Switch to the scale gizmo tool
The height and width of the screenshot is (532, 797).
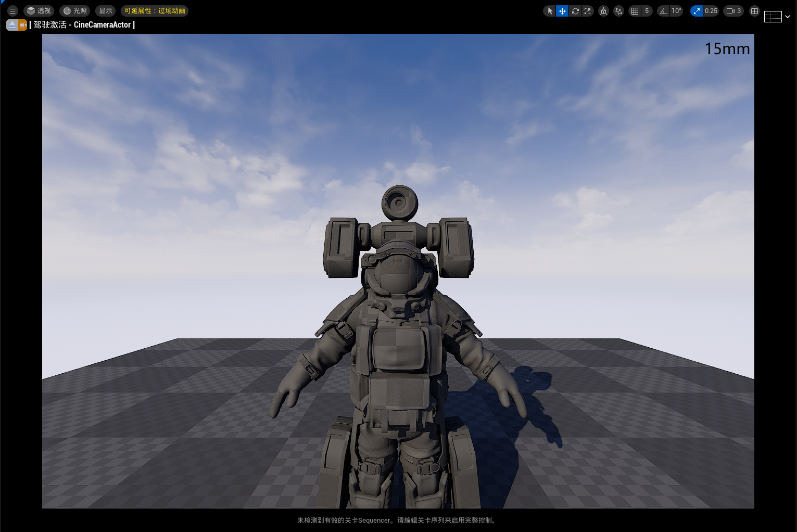(x=588, y=11)
